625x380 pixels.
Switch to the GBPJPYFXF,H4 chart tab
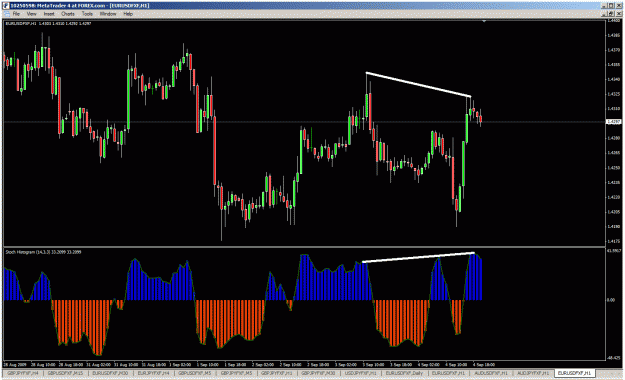[24, 373]
